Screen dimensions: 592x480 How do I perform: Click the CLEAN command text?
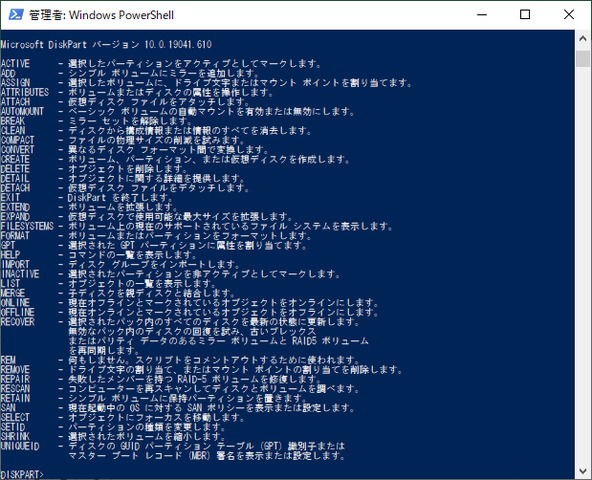click(13, 131)
